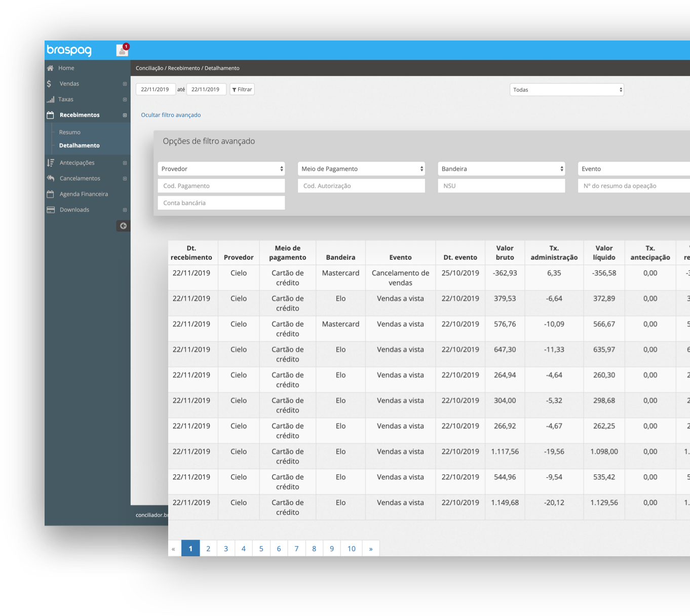
Task: Click next page » arrow
Action: click(x=371, y=548)
